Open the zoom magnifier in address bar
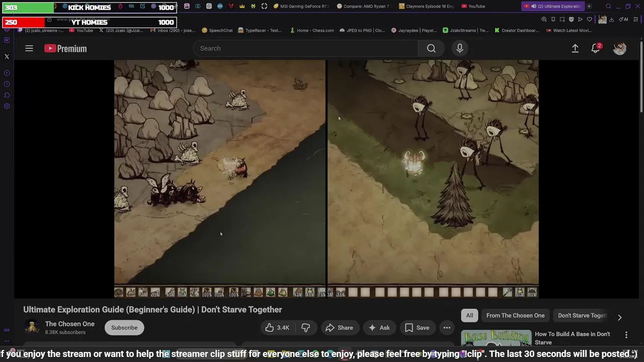 click(544, 20)
